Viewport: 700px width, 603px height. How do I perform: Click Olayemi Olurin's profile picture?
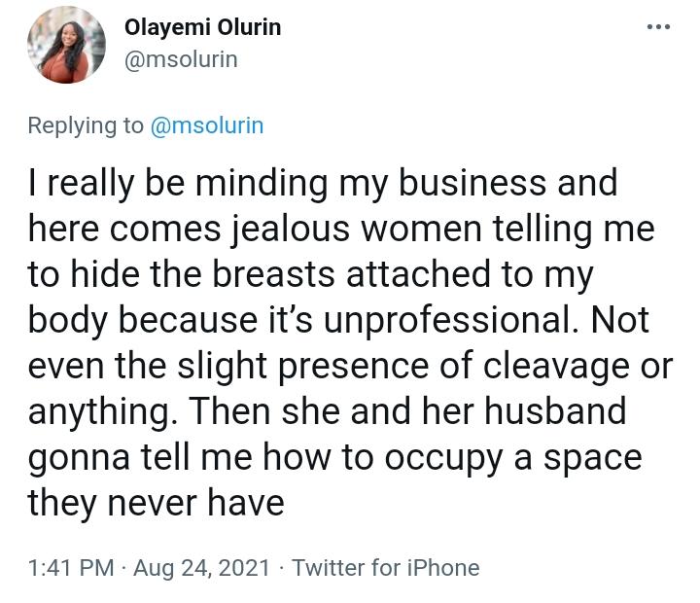point(66,45)
